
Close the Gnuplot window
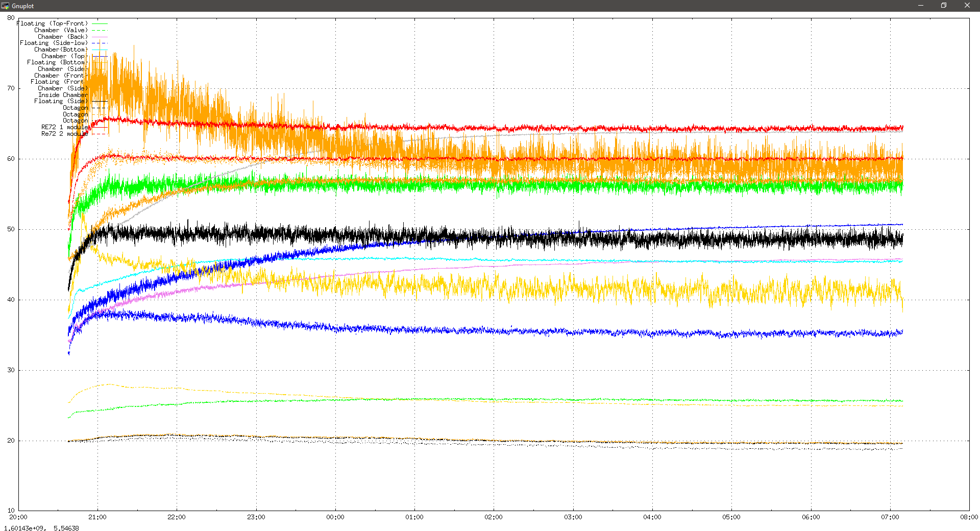coord(967,6)
